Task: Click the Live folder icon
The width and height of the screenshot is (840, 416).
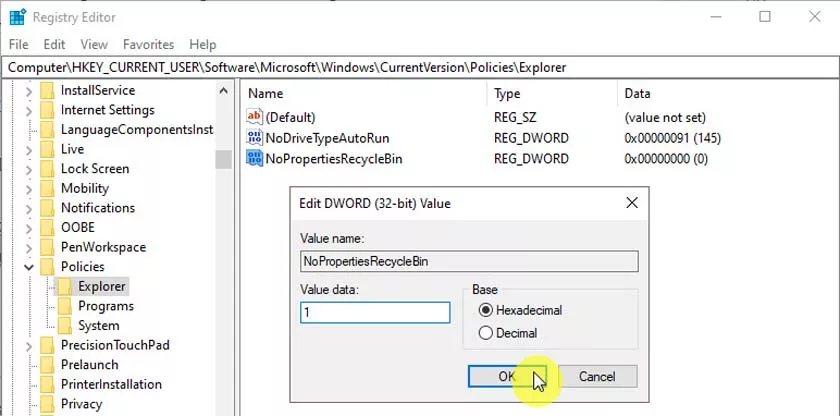Action: pyautogui.click(x=48, y=149)
